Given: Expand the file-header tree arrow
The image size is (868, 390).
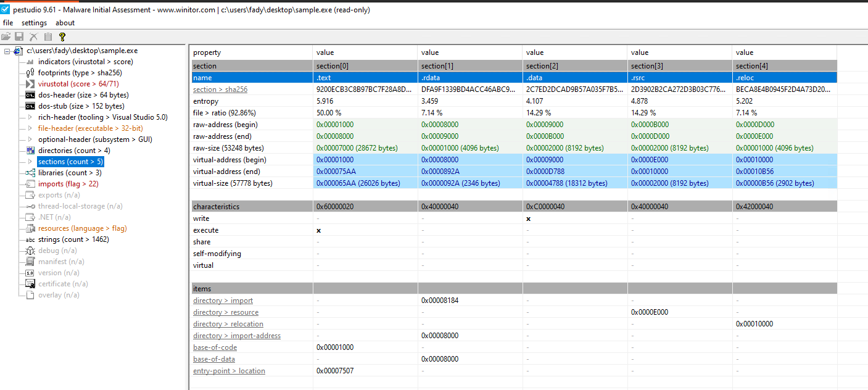Looking at the screenshot, I should 30,128.
